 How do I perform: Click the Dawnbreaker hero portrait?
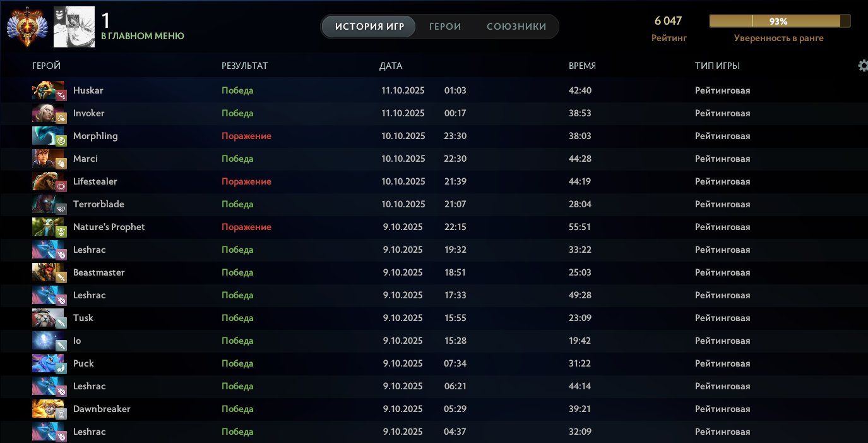pyautogui.click(x=49, y=409)
